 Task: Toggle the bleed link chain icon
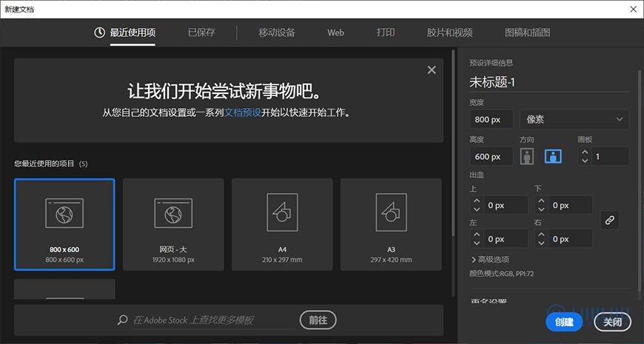610,220
